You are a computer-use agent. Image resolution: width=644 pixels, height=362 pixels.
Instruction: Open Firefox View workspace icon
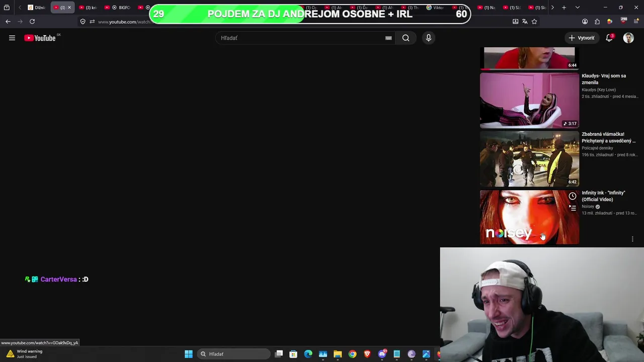pyautogui.click(x=7, y=8)
